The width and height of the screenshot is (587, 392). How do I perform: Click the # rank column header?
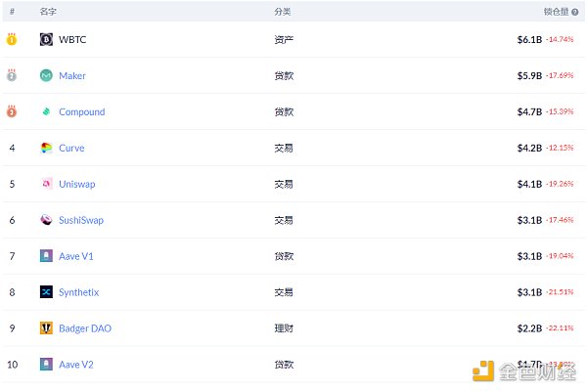[x=12, y=12]
